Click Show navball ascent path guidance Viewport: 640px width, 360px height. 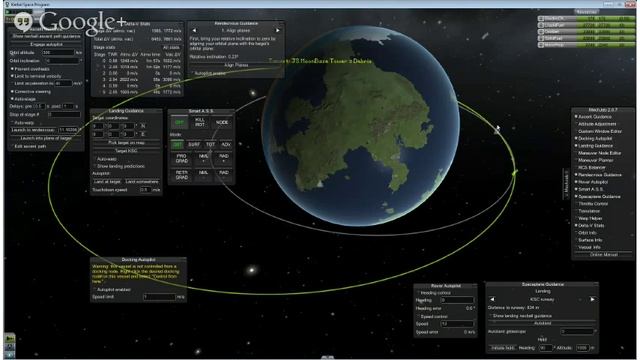coord(46,36)
